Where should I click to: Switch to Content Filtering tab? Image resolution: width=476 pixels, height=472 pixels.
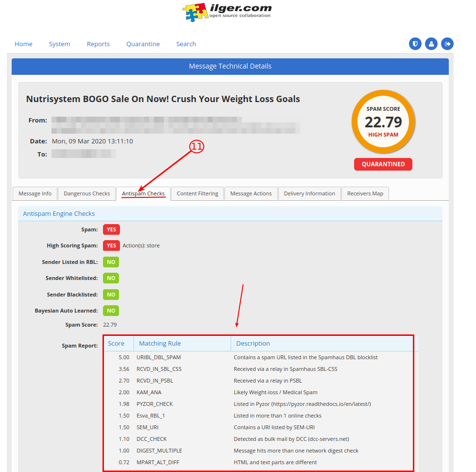(x=197, y=193)
